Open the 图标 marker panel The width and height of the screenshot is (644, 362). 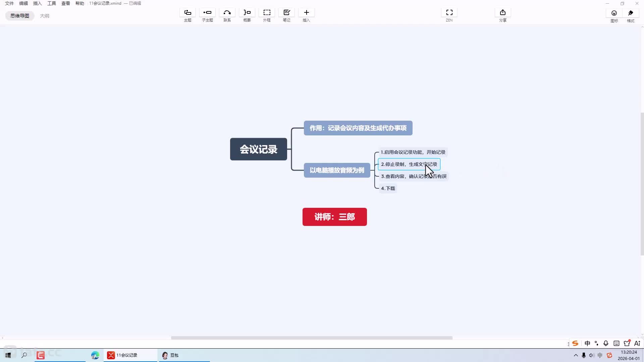pyautogui.click(x=614, y=13)
